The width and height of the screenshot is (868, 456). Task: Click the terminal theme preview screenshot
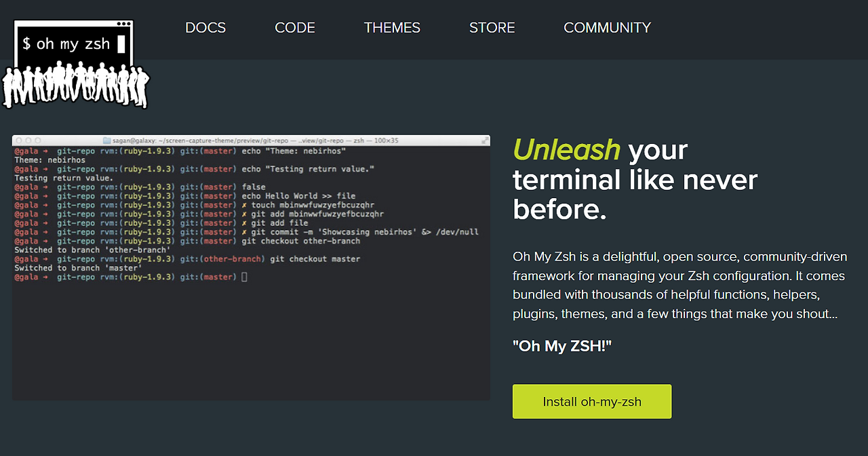coord(251,267)
